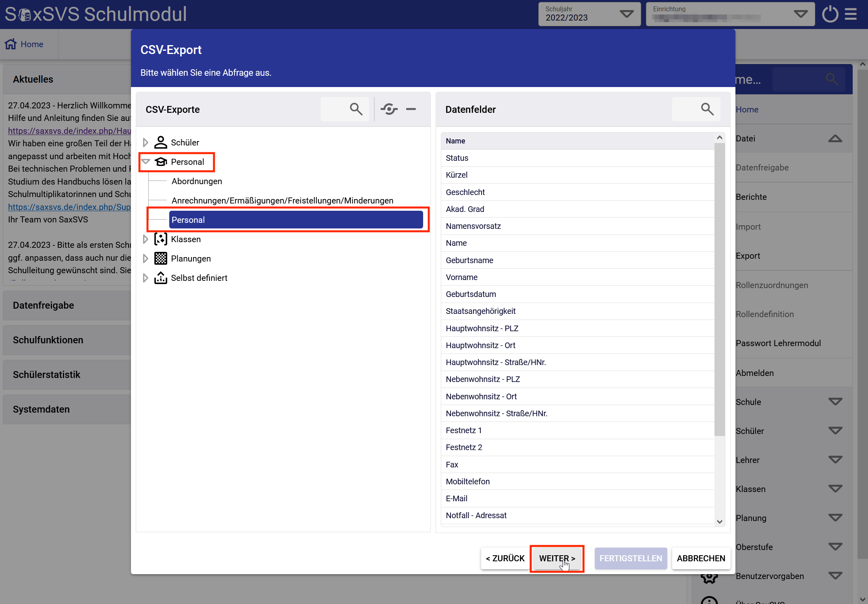Select Anrechnungen/Ermäßigungen/Freistellungen/Minderungen tree item
Screen dimensions: 868x604
[x=282, y=200]
